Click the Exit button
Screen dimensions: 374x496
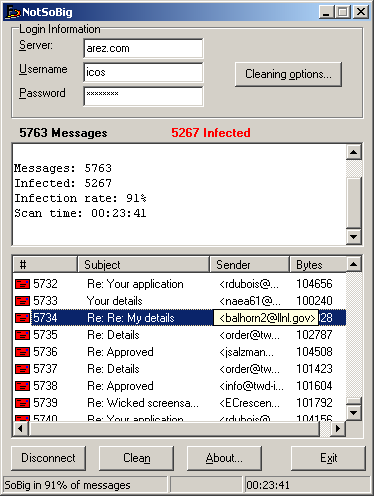click(x=328, y=458)
